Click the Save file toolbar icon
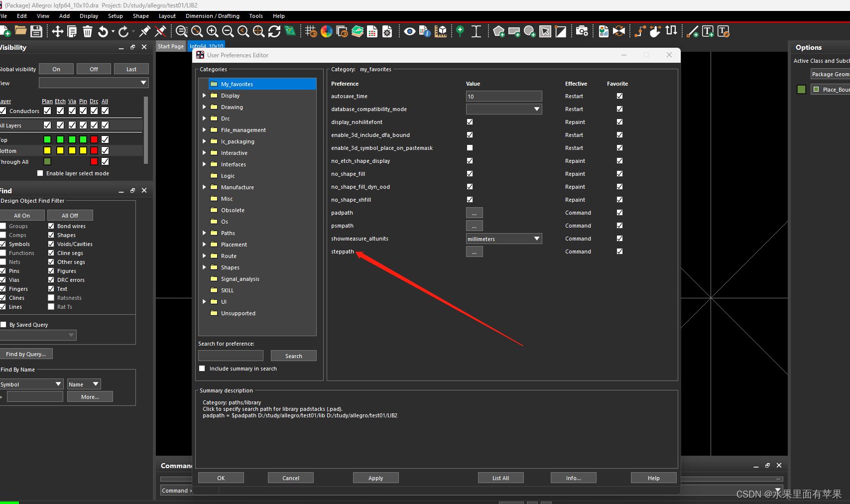Image resolution: width=850 pixels, height=504 pixels. tap(36, 31)
